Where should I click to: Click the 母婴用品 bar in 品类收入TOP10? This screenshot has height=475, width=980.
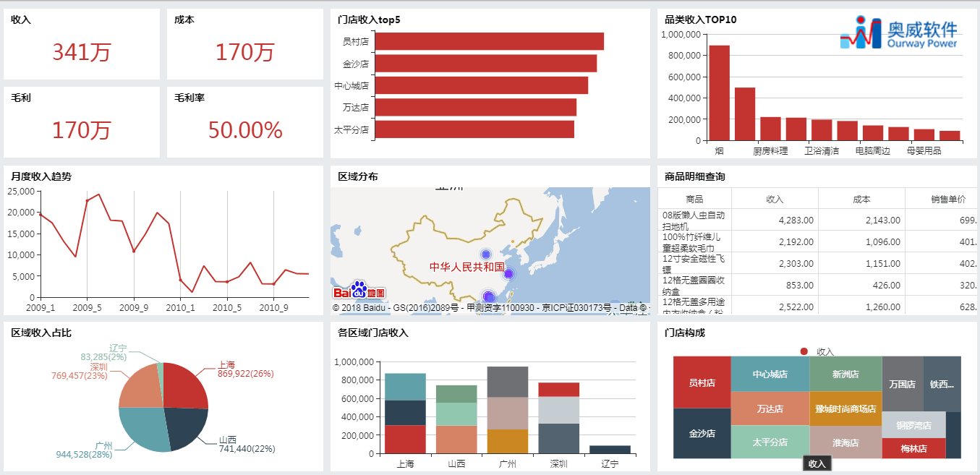coord(924,135)
